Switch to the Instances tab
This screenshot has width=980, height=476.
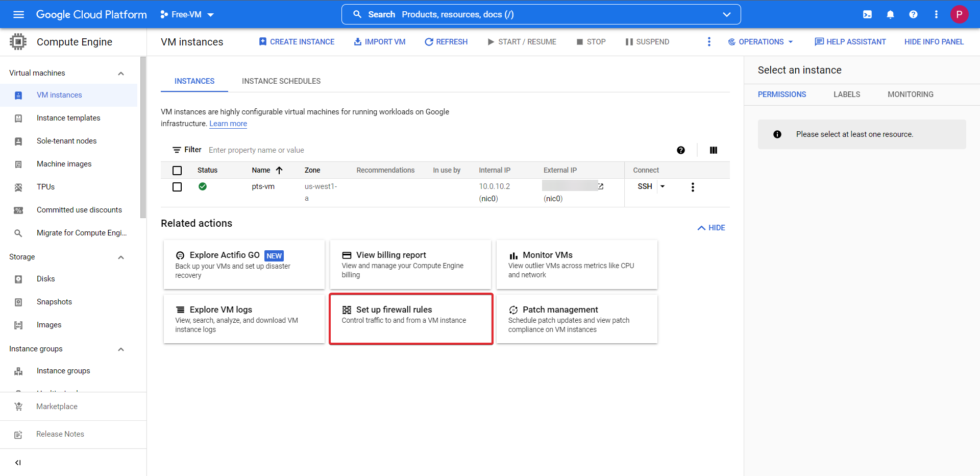pos(194,81)
